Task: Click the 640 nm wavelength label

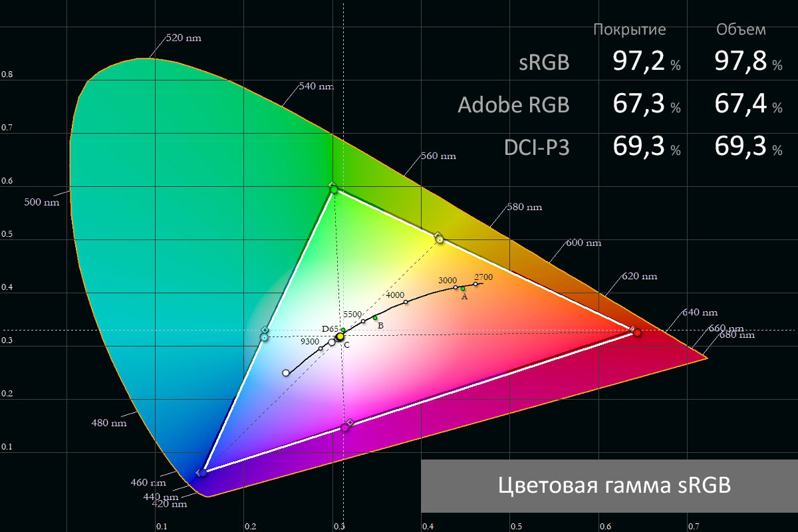Action: (x=700, y=312)
